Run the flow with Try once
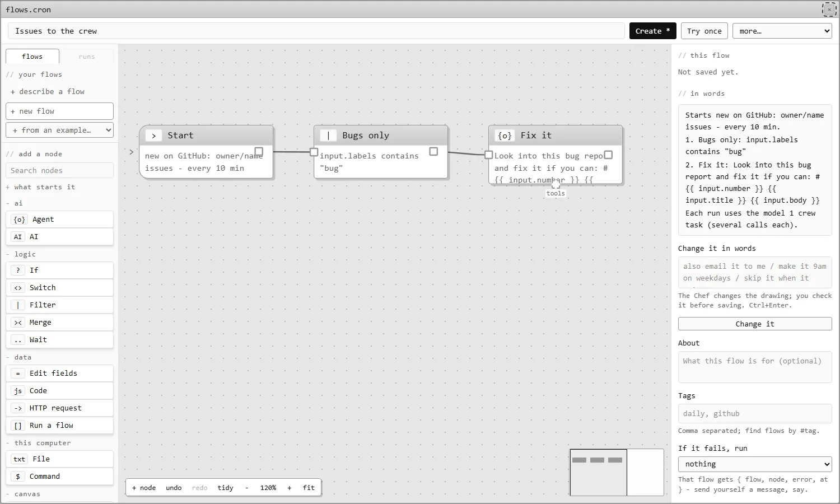This screenshot has height=504, width=840. (704, 31)
